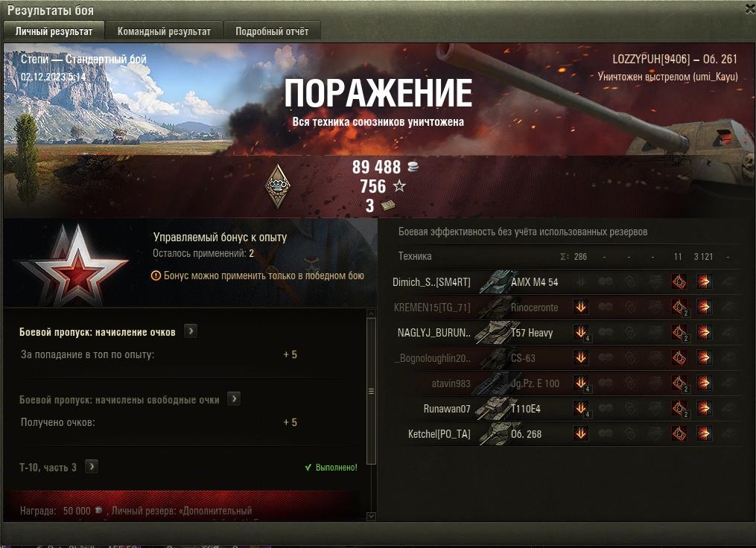The image size is (756, 548).
Task: Click the damage icon for AMX M4 54
Action: pos(704,281)
